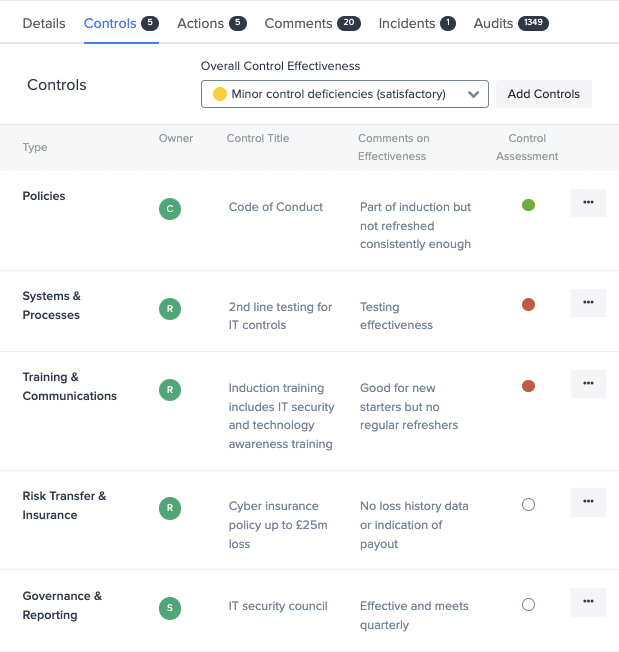Click the Control Title column header
The height and width of the screenshot is (652, 619).
click(x=258, y=138)
